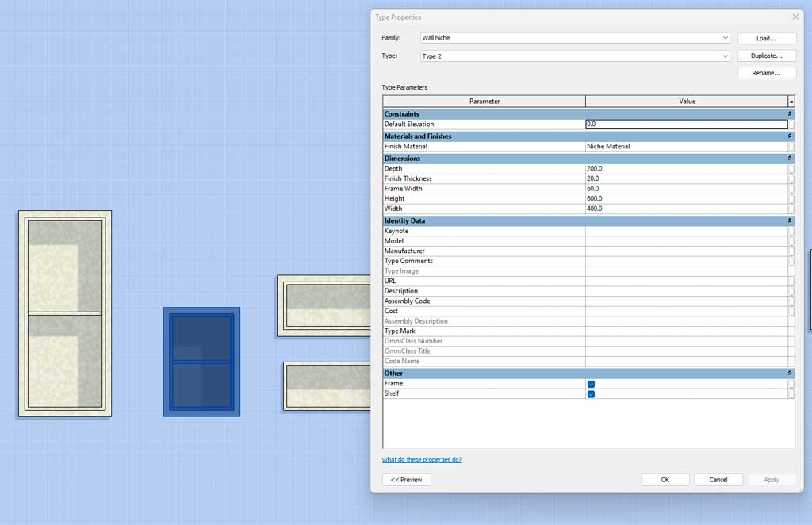The width and height of the screenshot is (812, 525).
Task: Collapse the Dimensions parameter group
Action: (x=790, y=159)
